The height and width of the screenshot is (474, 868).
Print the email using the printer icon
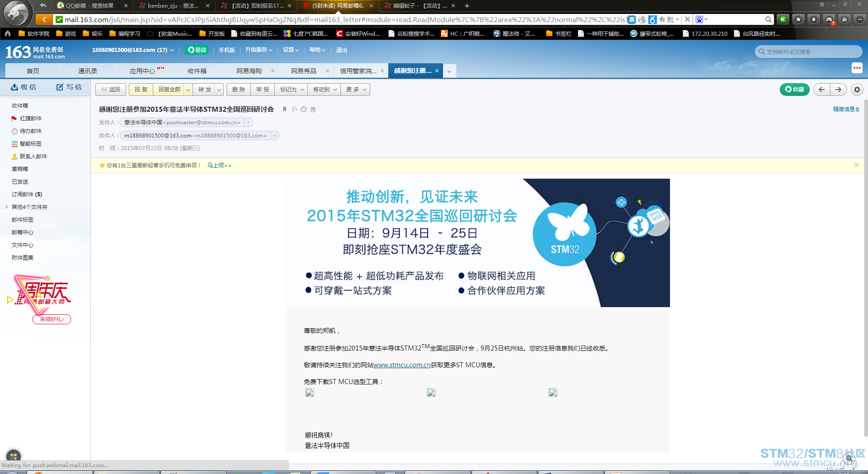point(313,109)
